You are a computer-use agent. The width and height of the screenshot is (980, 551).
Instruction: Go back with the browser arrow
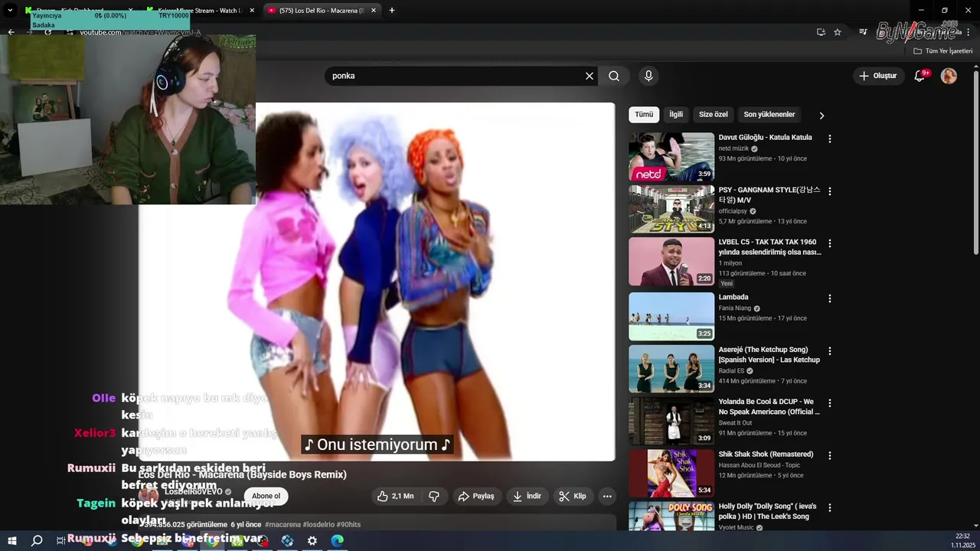click(11, 32)
